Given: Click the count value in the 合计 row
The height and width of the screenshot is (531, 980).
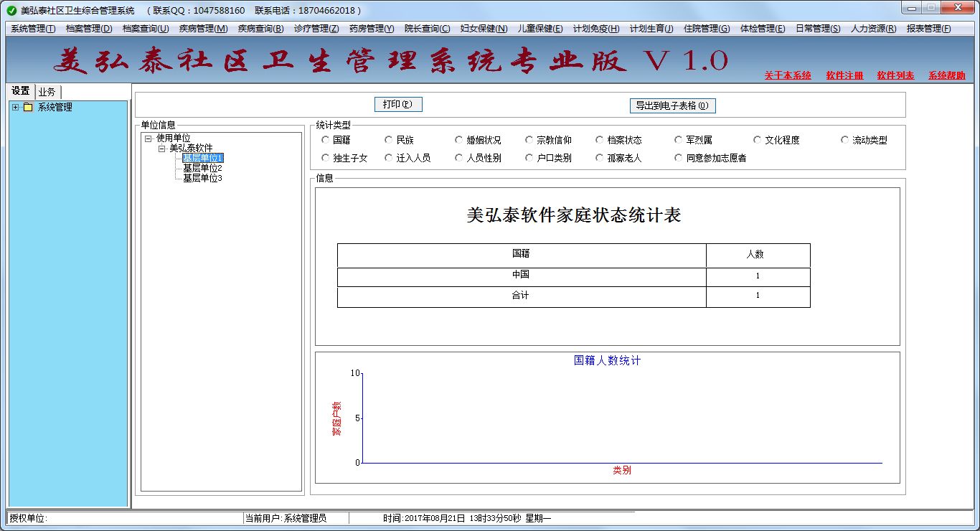Looking at the screenshot, I should [758, 296].
